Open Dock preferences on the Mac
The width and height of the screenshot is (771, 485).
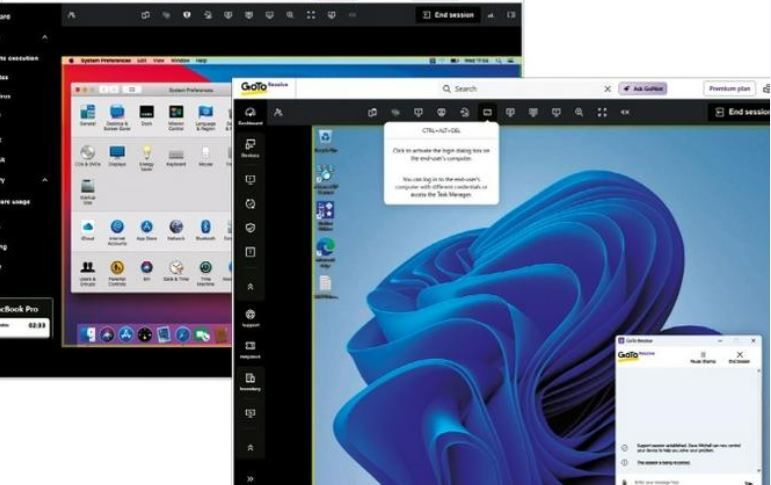[147, 116]
